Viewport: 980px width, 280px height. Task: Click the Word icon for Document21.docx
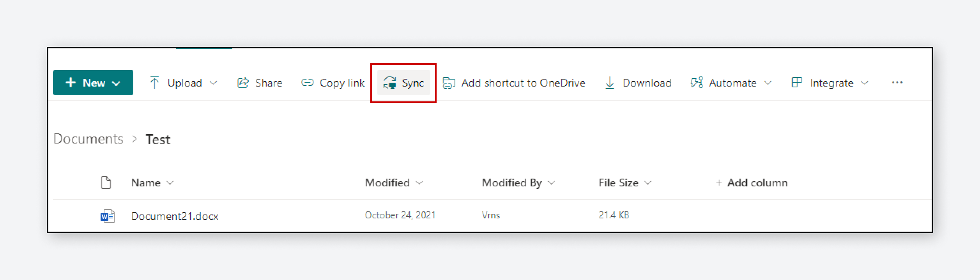coord(107,216)
